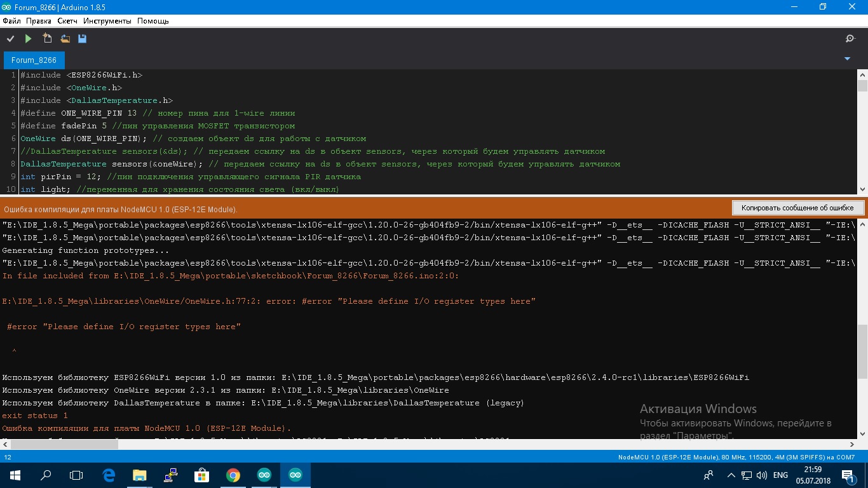
Task: Open the tab dropdown arrow menu
Action: [x=847, y=59]
